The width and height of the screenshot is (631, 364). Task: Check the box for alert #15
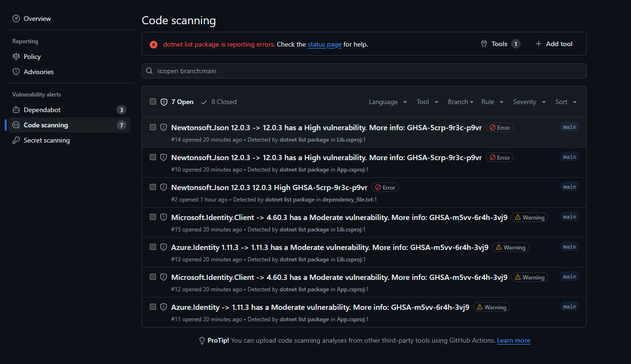pos(153,217)
